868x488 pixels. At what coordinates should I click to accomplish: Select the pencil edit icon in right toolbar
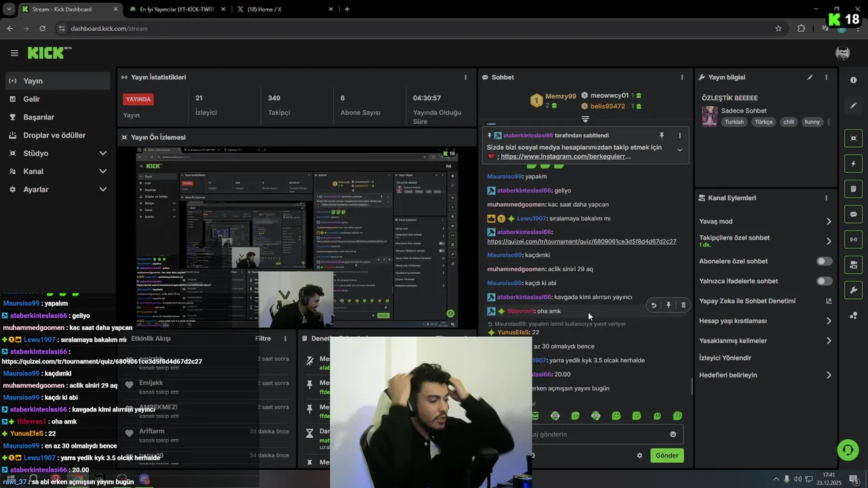[x=853, y=105]
